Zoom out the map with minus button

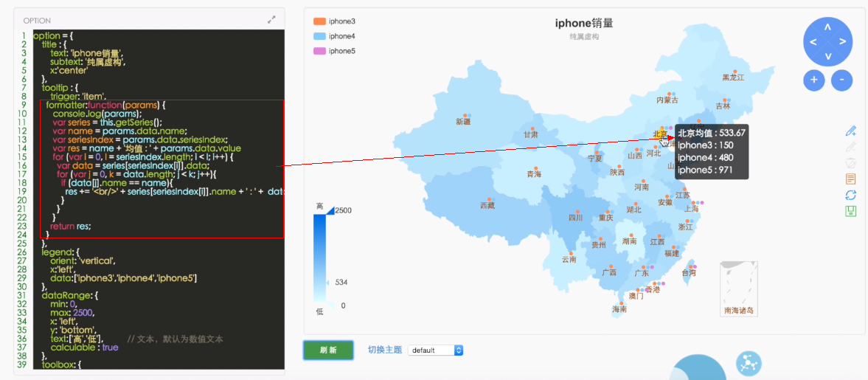point(841,80)
